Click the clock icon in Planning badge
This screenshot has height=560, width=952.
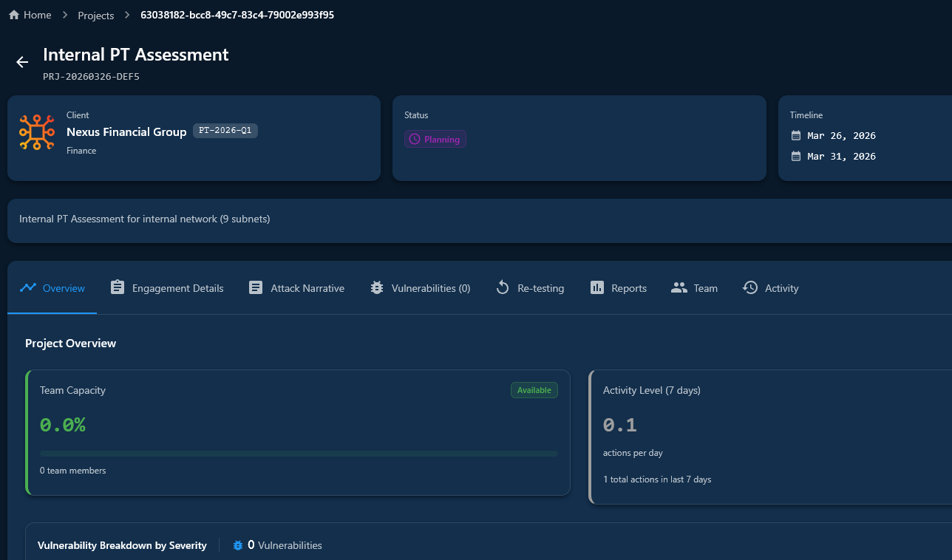click(x=415, y=139)
